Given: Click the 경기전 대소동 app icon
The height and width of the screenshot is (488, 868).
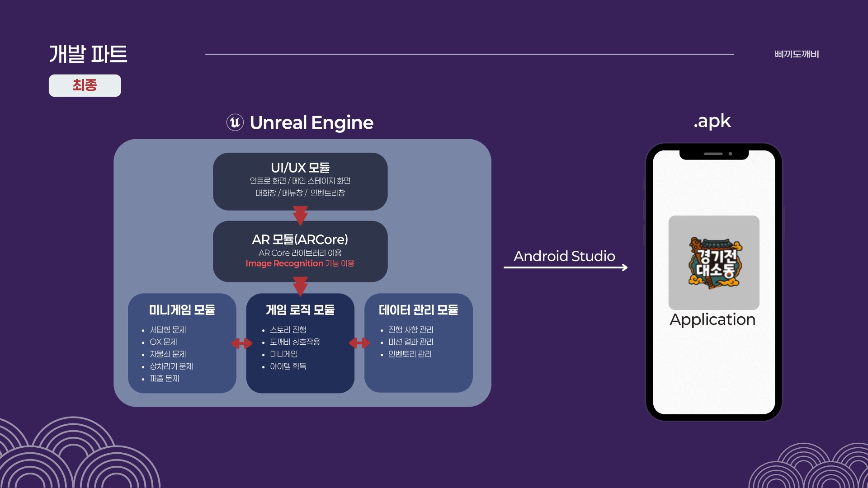Looking at the screenshot, I should [x=714, y=263].
